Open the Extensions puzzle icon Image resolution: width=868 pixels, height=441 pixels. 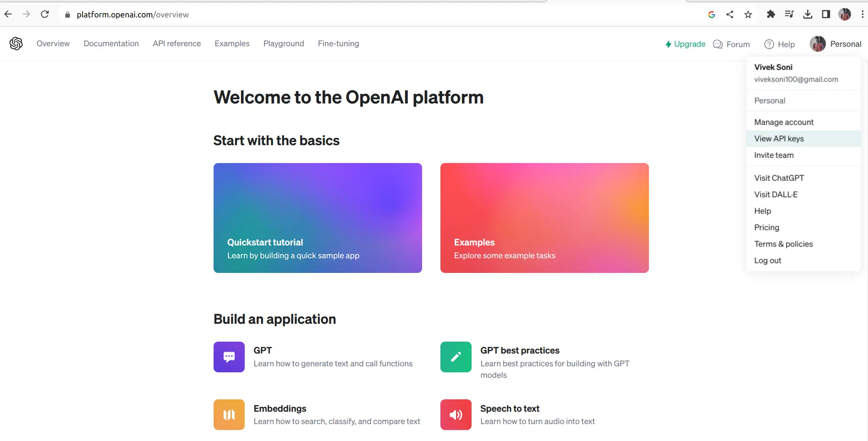pyautogui.click(x=771, y=14)
